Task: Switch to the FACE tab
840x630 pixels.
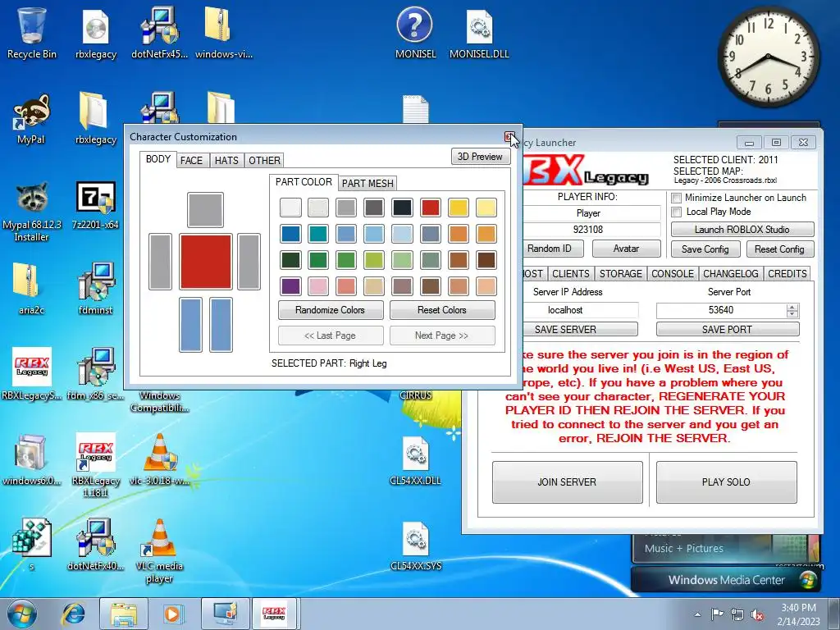Action: point(191,160)
